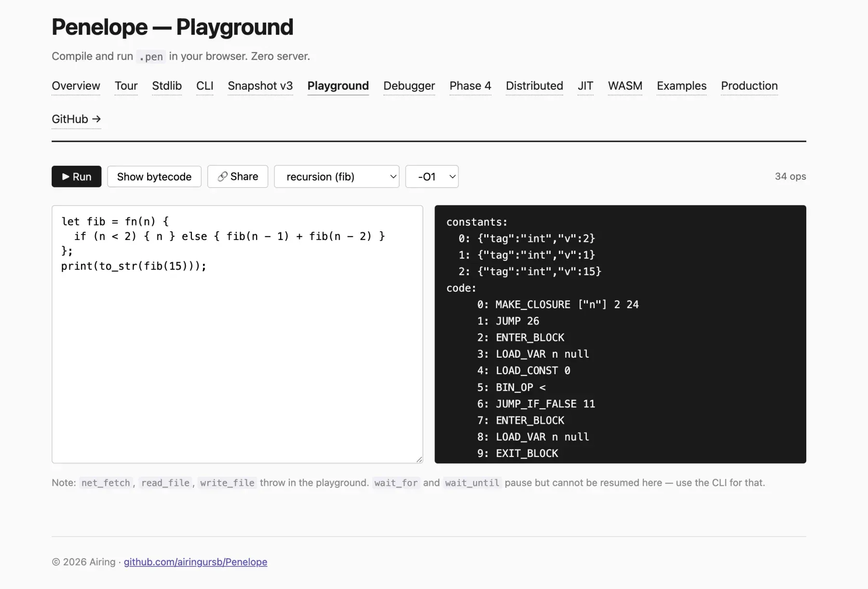This screenshot has width=868, height=589.
Task: Go to the Tour page
Action: tap(126, 86)
